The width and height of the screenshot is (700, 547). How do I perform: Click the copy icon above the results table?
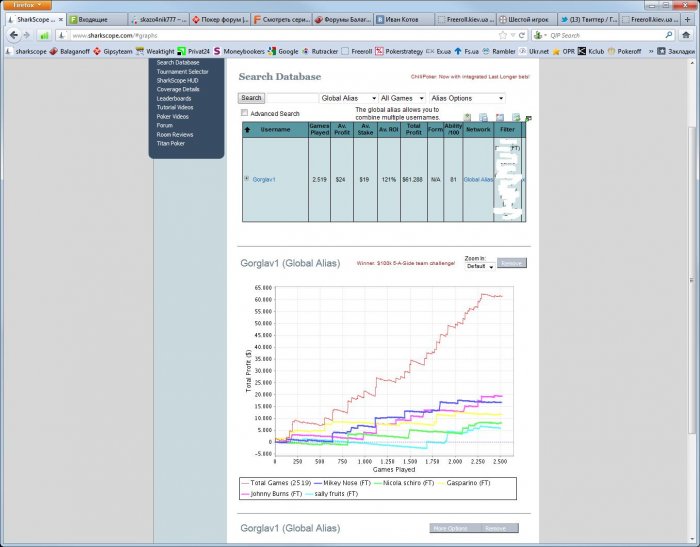483,117
